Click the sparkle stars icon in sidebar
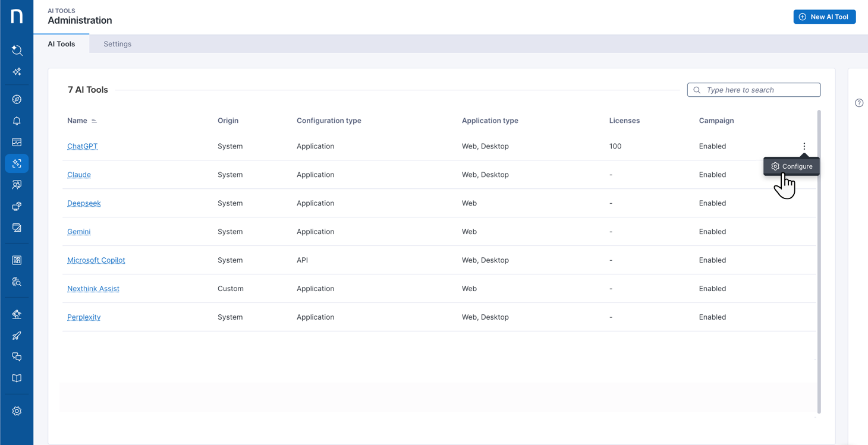This screenshot has width=868, height=445. [x=17, y=72]
